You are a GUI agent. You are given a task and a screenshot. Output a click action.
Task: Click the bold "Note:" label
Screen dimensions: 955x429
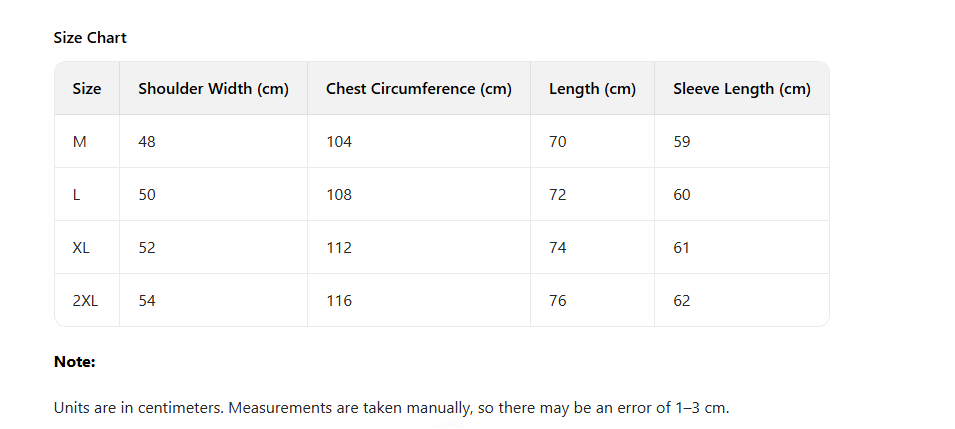(74, 362)
